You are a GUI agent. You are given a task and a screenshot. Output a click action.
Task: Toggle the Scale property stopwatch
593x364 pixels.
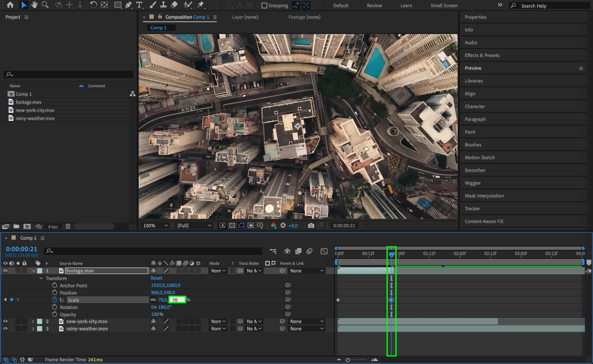(x=55, y=300)
